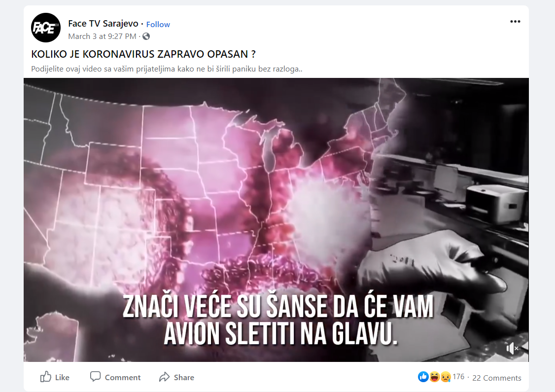Like the post via Like label
Viewport: 555px width, 392px height.
click(62, 378)
